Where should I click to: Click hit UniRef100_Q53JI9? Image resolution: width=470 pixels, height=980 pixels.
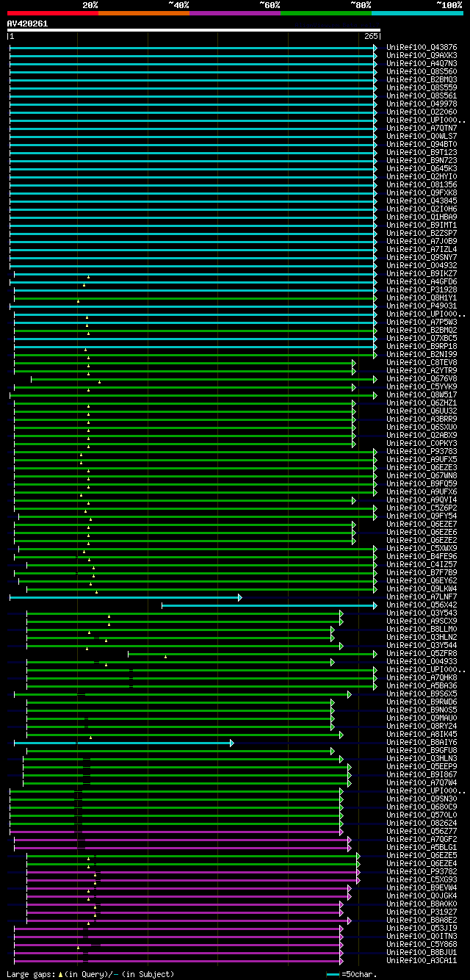pos(422,929)
